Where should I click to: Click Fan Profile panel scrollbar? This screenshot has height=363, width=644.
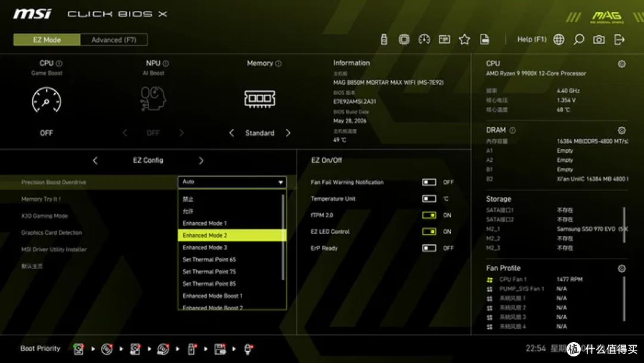624,299
